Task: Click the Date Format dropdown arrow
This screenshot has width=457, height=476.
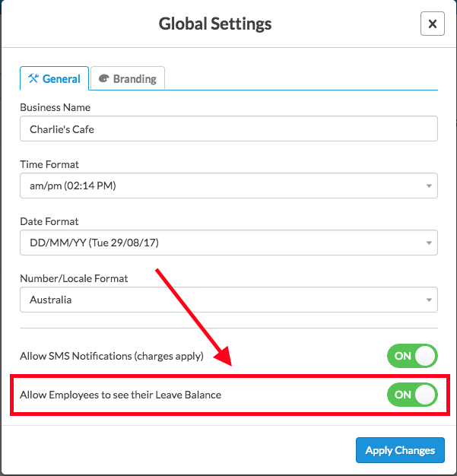Action: coord(429,243)
